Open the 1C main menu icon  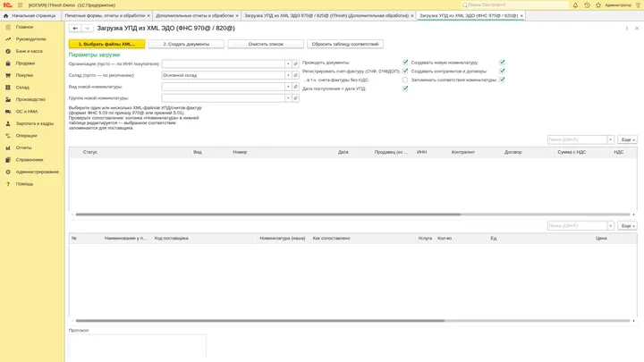7,5
